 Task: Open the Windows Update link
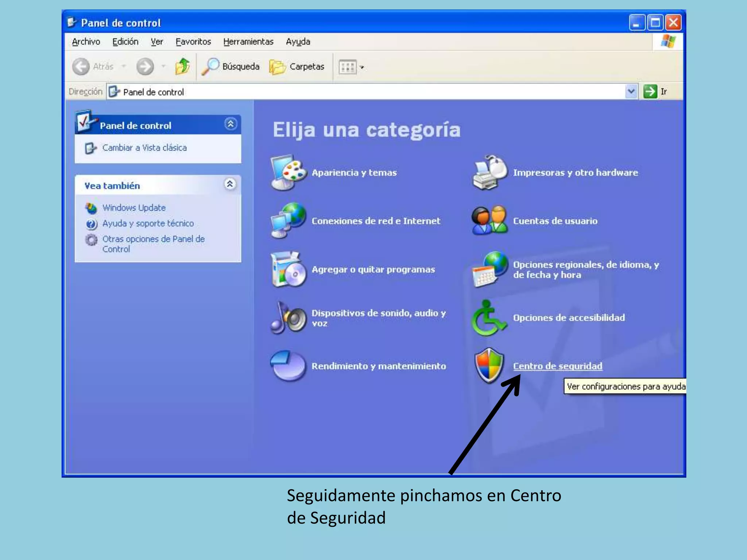[x=133, y=208]
